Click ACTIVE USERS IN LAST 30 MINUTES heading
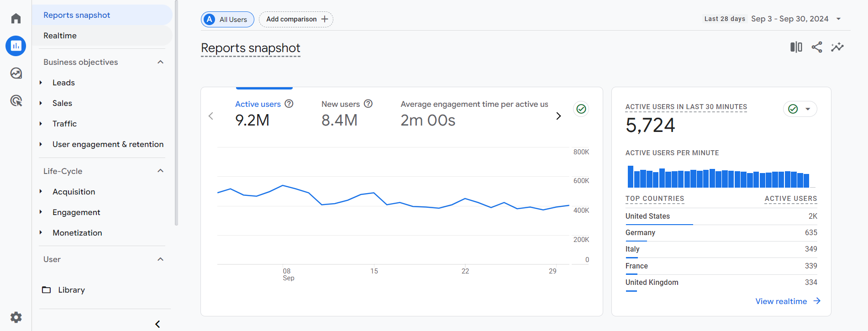Image resolution: width=868 pixels, height=331 pixels. 686,107
